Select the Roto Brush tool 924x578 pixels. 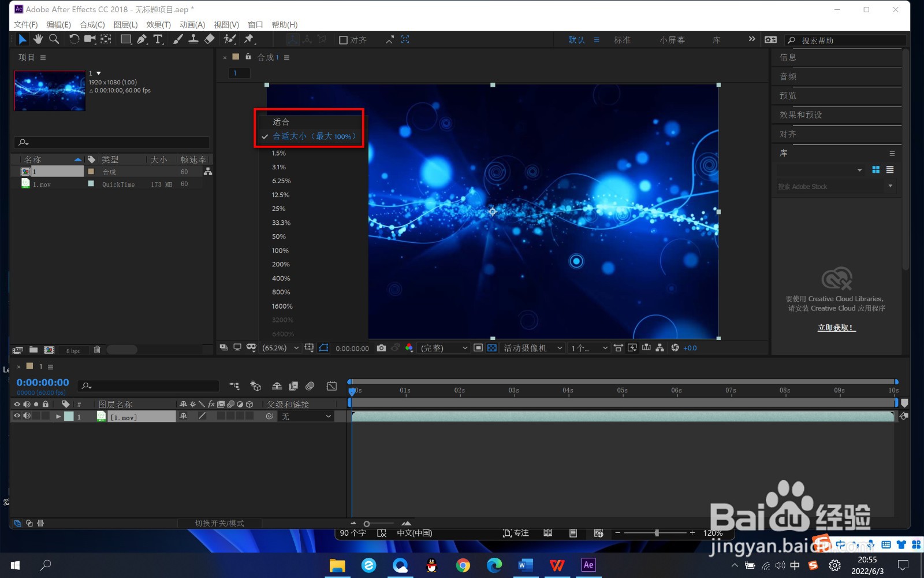click(230, 39)
